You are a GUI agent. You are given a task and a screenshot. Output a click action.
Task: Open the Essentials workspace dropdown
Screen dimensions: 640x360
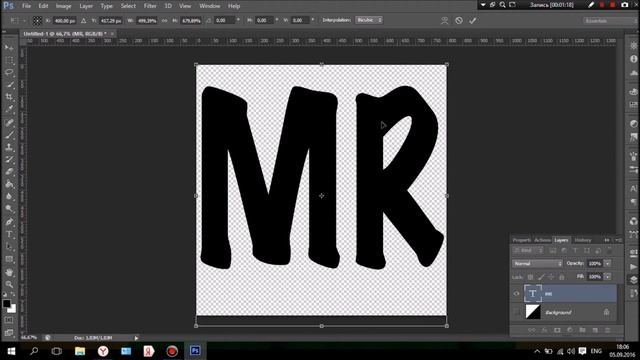(610, 20)
